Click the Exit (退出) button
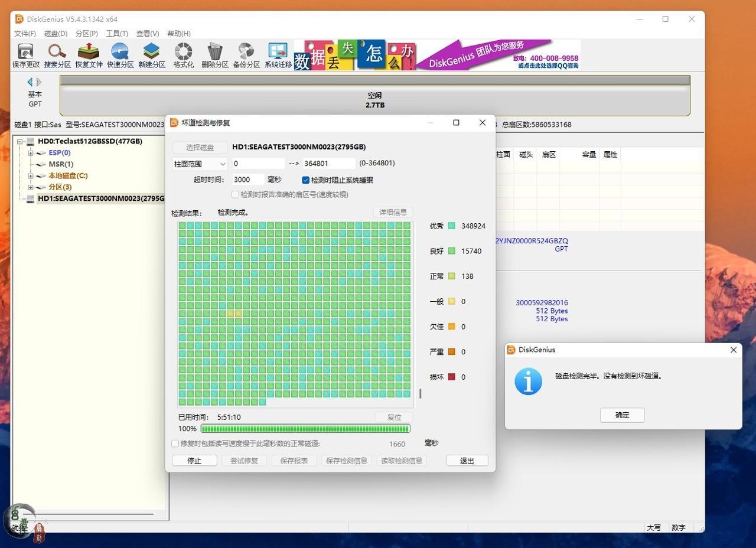Image resolution: width=756 pixels, height=548 pixels. [x=467, y=461]
